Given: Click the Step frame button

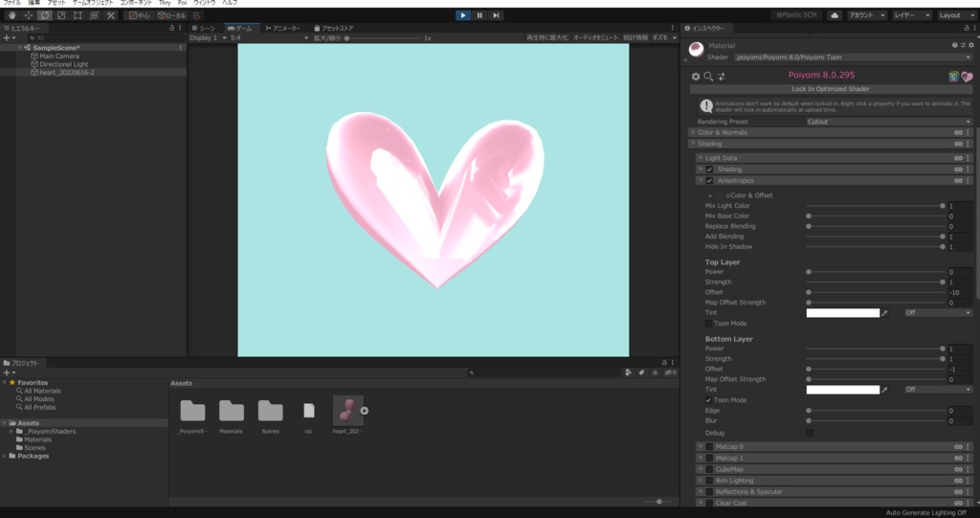Looking at the screenshot, I should [496, 15].
